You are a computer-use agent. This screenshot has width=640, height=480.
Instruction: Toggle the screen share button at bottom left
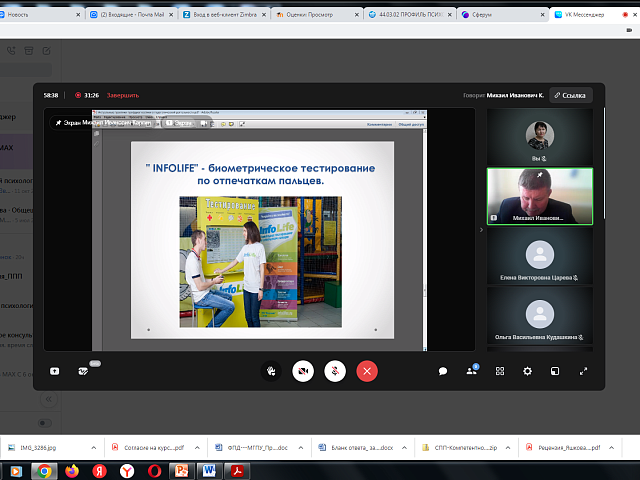pos(54,371)
